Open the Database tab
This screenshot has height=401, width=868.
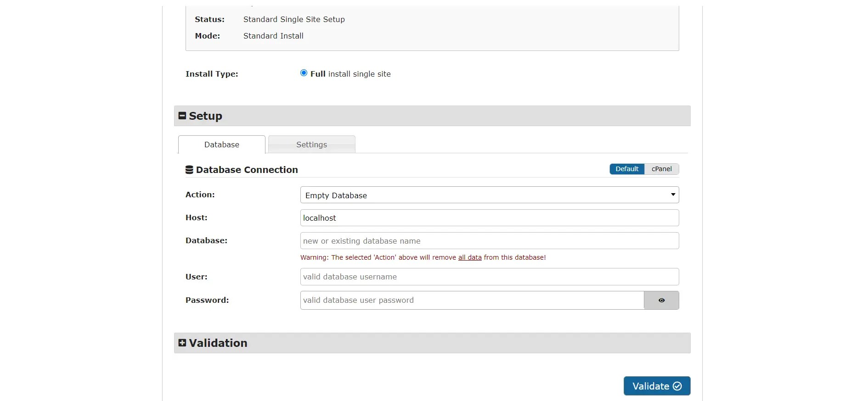click(x=222, y=145)
